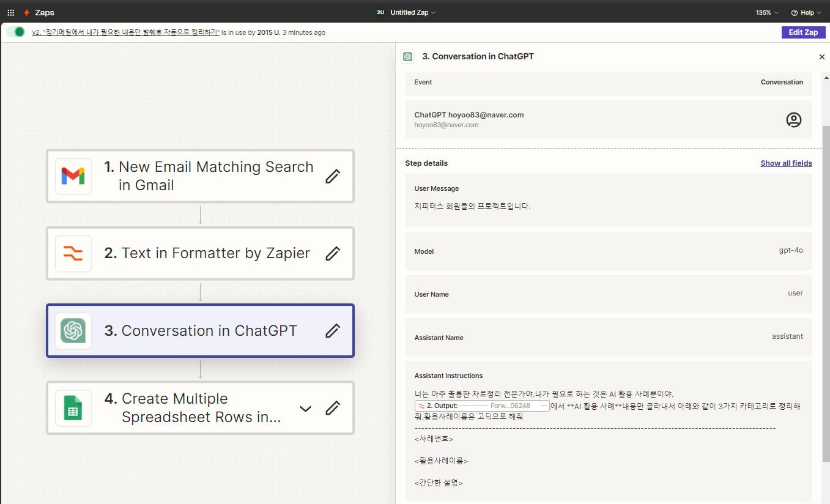The image size is (830, 504).
Task: Click the Edit Zap button
Action: 802,32
